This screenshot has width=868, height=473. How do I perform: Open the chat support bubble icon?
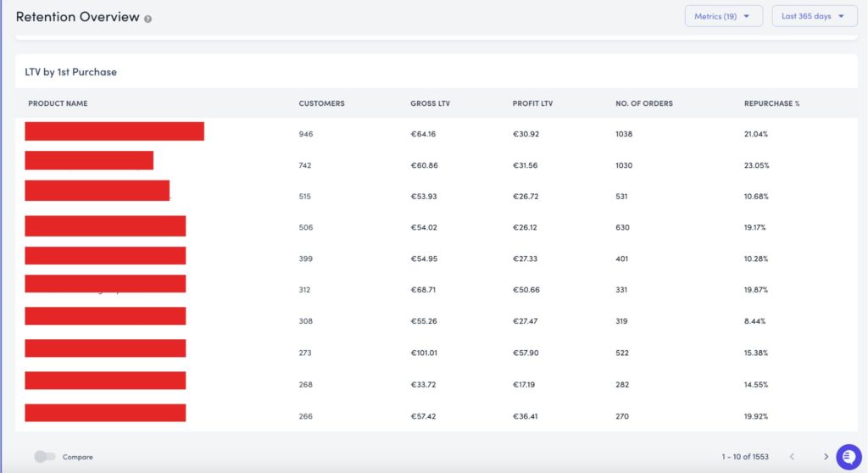tap(849, 457)
